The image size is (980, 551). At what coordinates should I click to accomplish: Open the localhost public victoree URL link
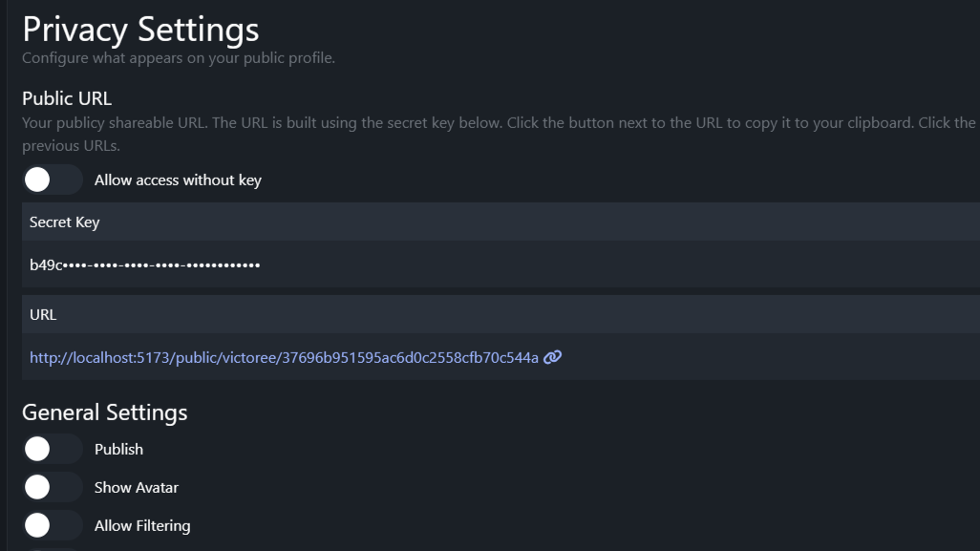(284, 357)
